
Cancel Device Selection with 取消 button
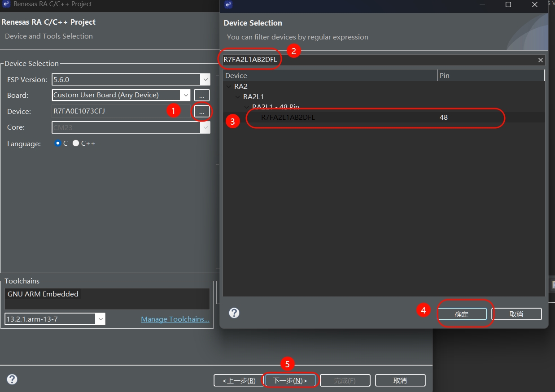coord(516,314)
